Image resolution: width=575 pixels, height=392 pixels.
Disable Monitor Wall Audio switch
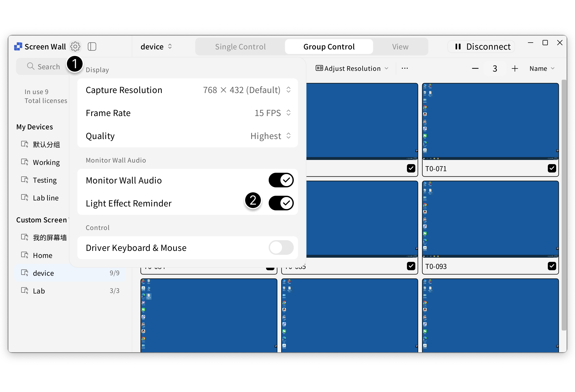(x=281, y=180)
